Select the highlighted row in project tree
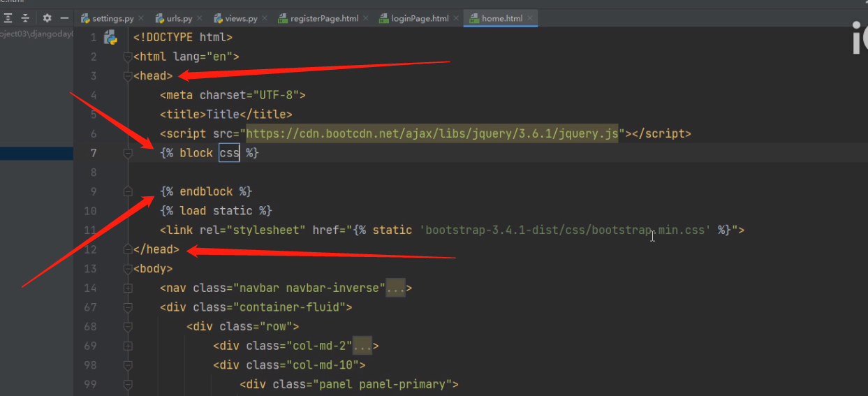868x396 pixels. pos(36,153)
